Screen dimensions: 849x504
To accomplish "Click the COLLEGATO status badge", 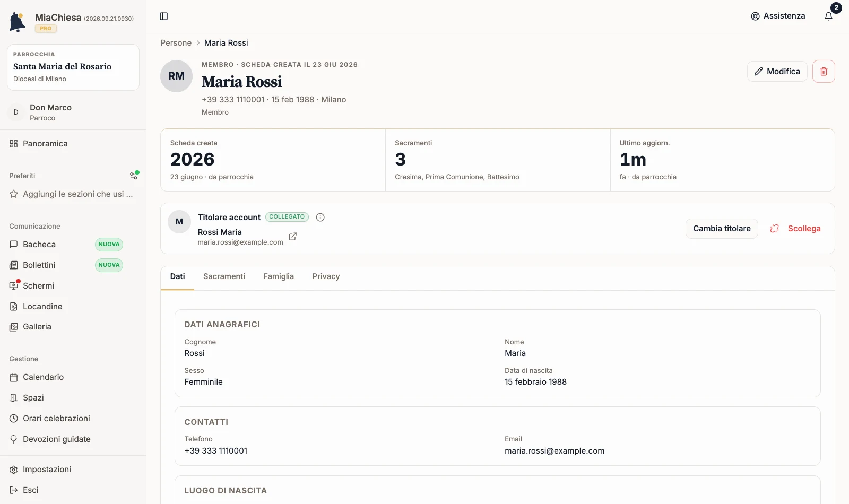I will coord(287,217).
